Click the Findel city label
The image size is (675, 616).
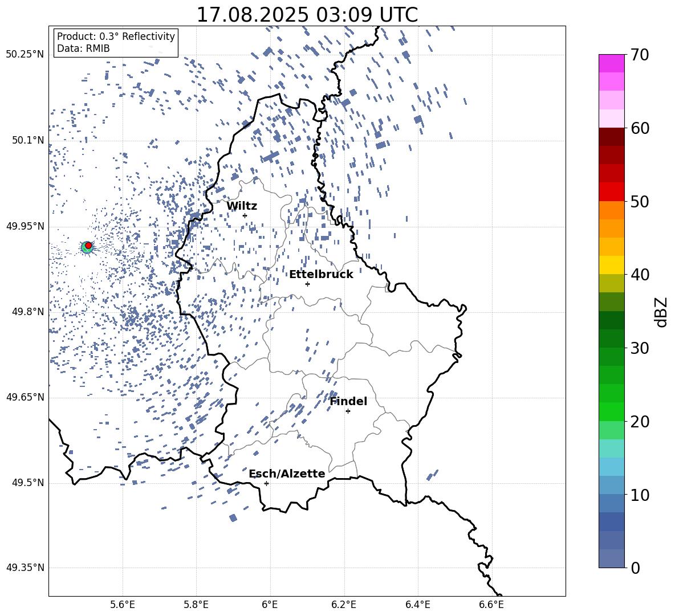pos(349,401)
